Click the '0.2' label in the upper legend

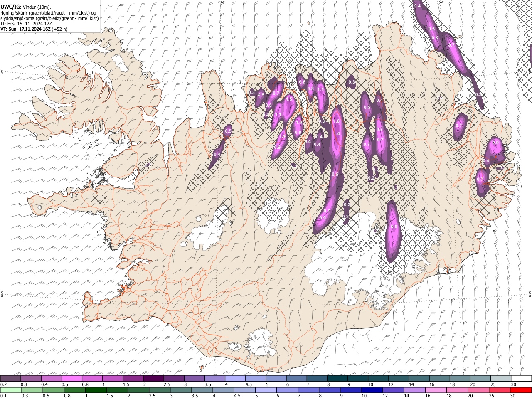(3, 384)
